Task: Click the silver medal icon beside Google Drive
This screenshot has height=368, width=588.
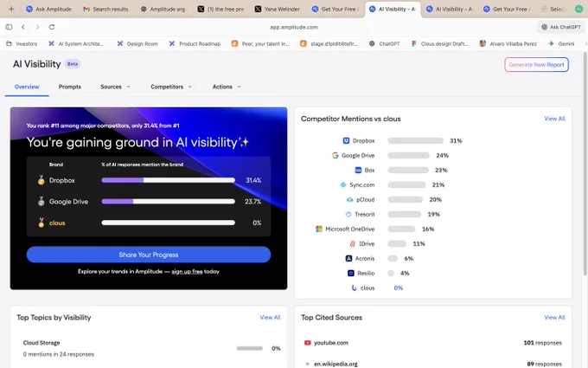Action: 41,202
